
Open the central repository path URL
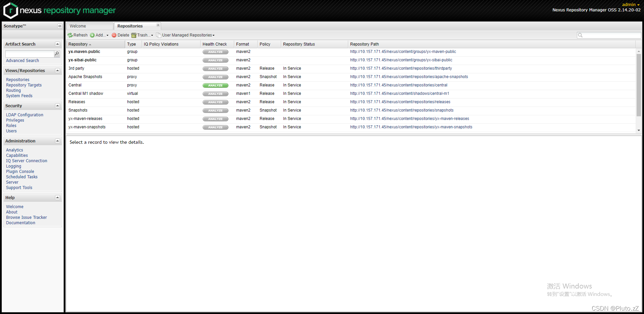pyautogui.click(x=399, y=85)
